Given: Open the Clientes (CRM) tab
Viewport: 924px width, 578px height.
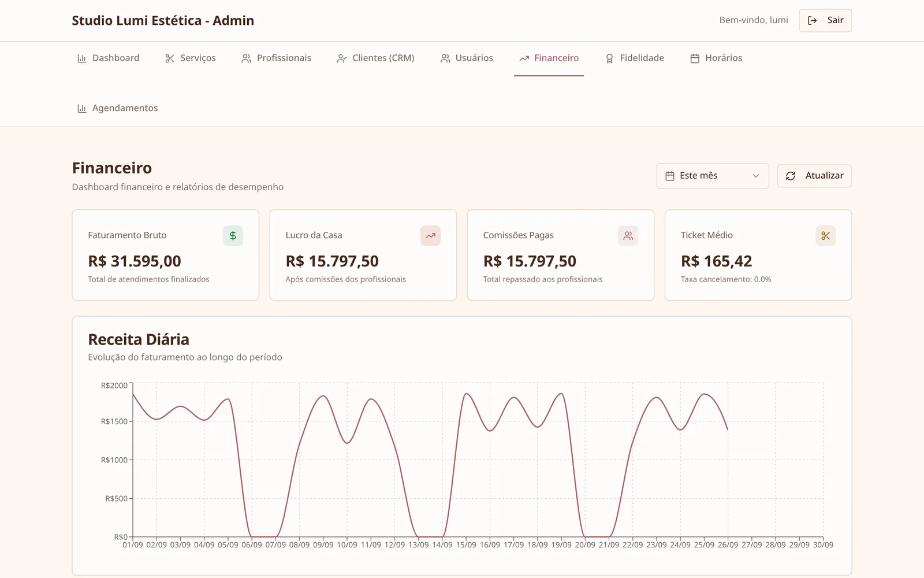Looking at the screenshot, I should (376, 58).
